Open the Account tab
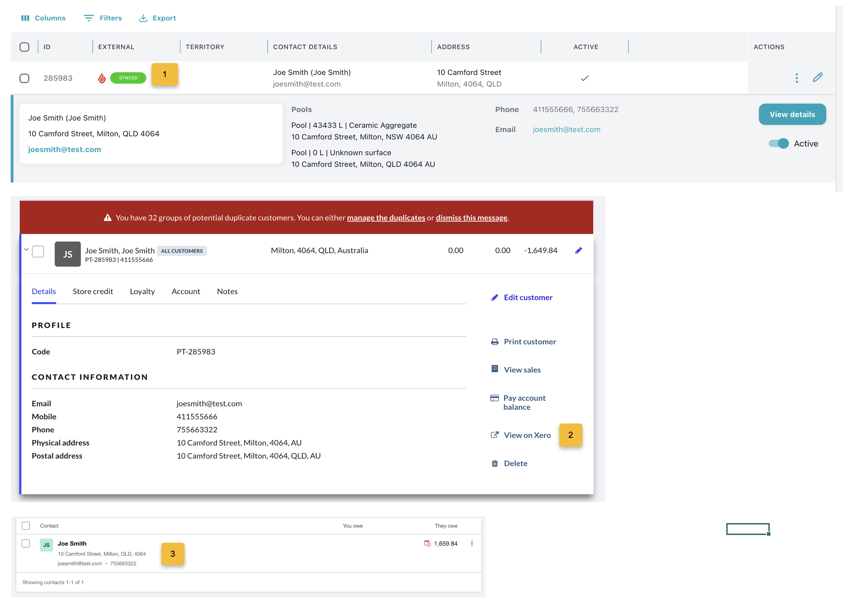 (x=186, y=292)
